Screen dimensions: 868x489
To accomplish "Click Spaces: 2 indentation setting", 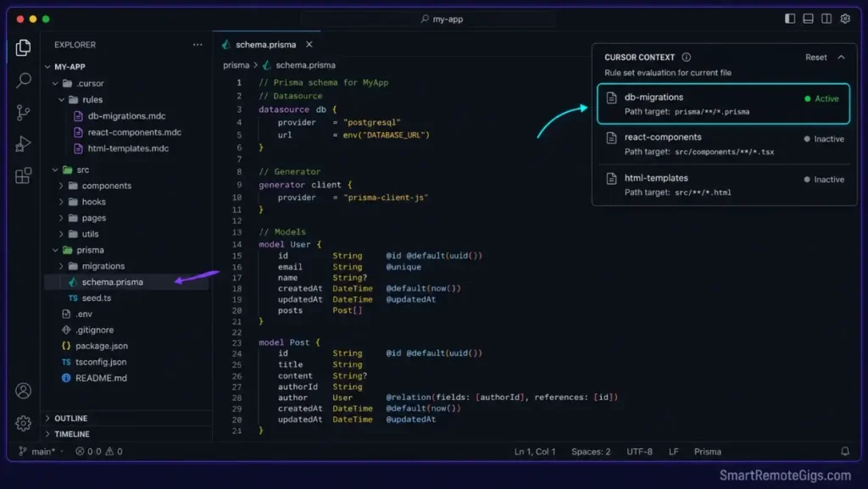I will 591,452.
